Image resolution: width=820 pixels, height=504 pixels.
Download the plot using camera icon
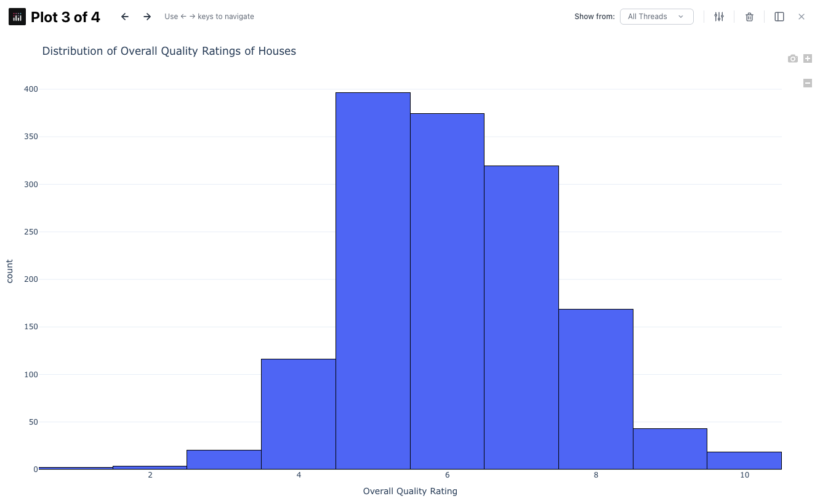coord(793,58)
